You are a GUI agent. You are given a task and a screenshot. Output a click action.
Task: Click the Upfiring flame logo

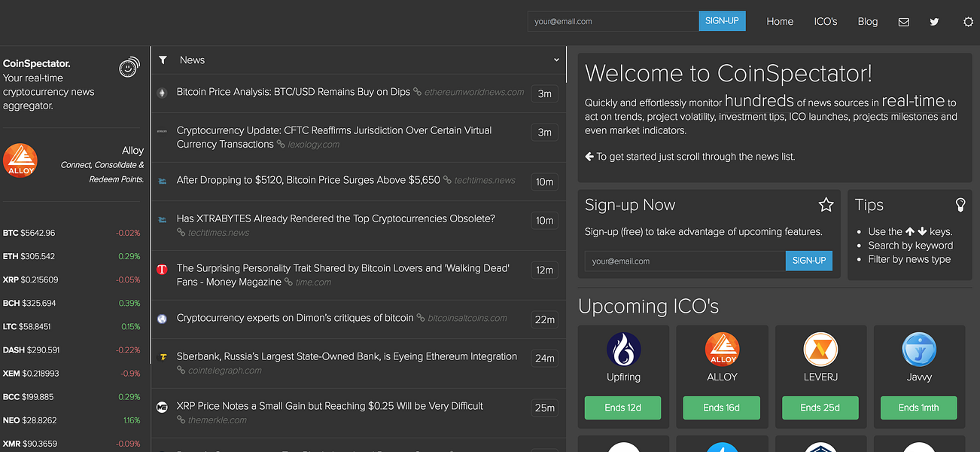click(623, 350)
